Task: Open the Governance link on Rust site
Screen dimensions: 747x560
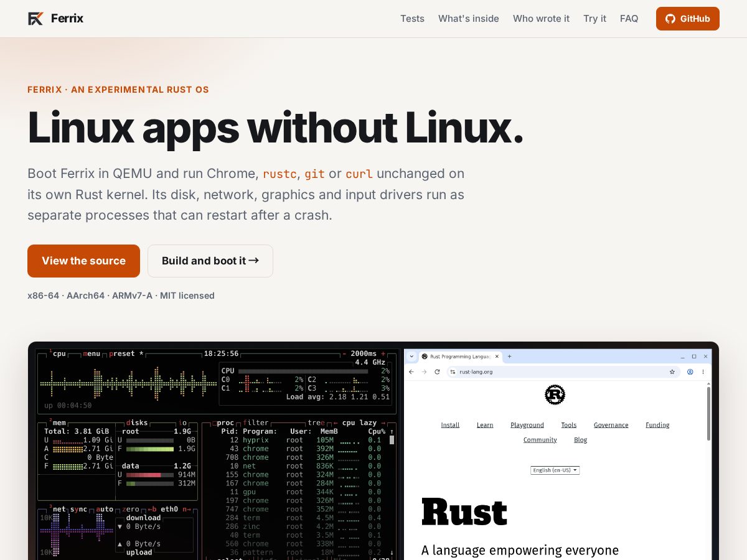Action: click(x=611, y=425)
